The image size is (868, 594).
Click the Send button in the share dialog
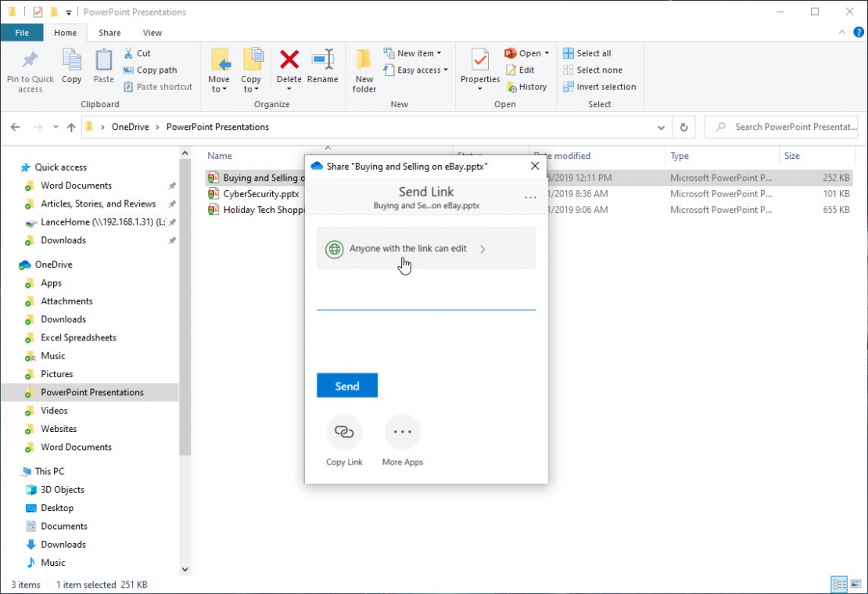click(x=346, y=385)
